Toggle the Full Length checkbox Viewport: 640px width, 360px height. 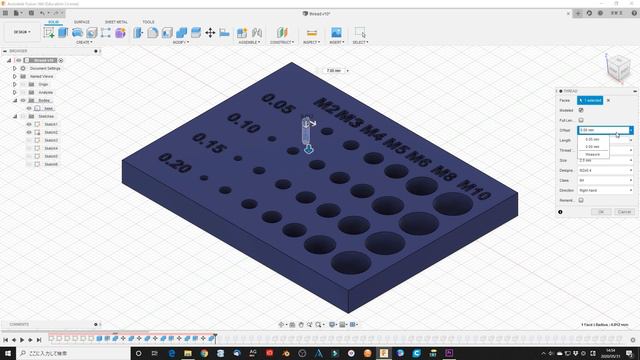581,120
